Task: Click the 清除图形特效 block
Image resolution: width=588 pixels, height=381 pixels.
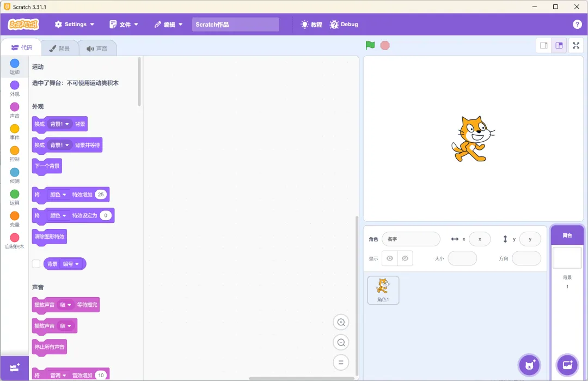Action: tap(50, 237)
